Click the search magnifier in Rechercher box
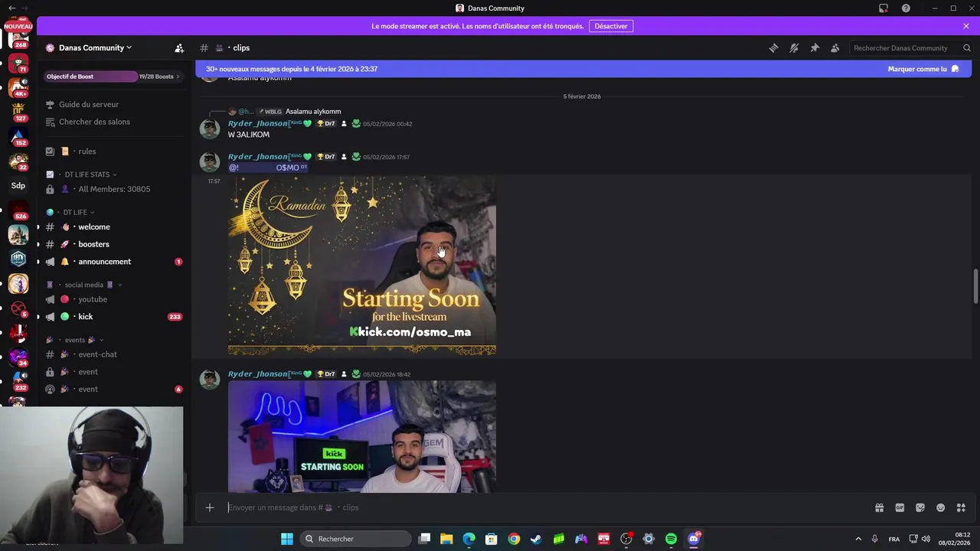Image resolution: width=980 pixels, height=551 pixels. (x=966, y=47)
